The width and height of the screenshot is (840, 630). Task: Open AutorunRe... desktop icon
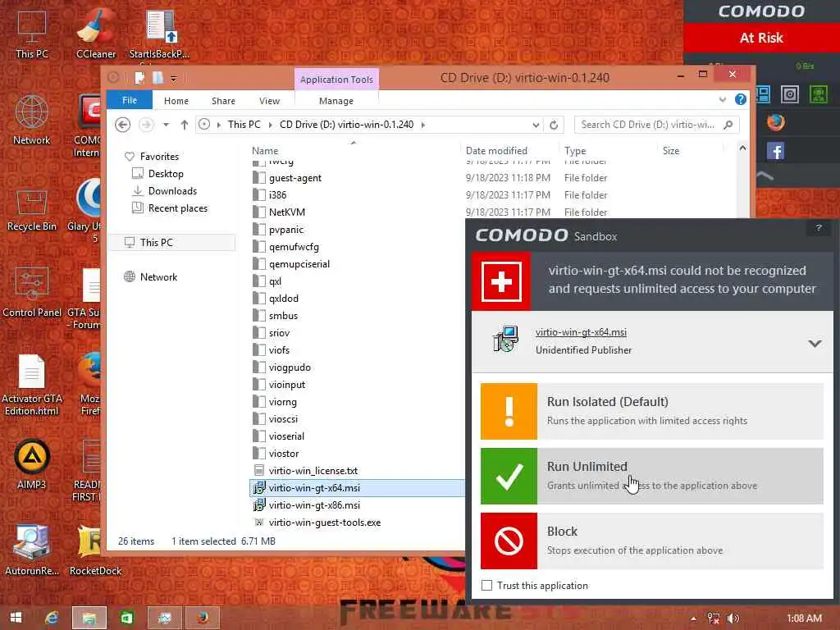[x=32, y=549]
